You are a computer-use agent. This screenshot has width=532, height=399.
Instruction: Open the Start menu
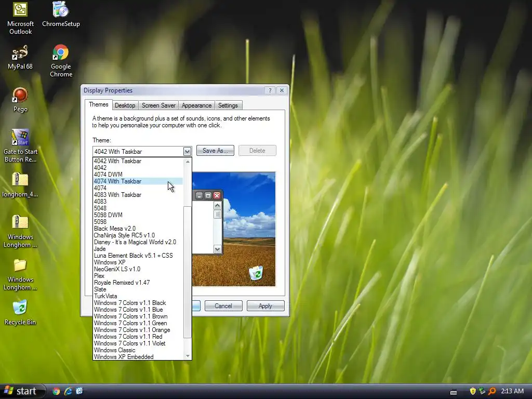[x=22, y=391]
